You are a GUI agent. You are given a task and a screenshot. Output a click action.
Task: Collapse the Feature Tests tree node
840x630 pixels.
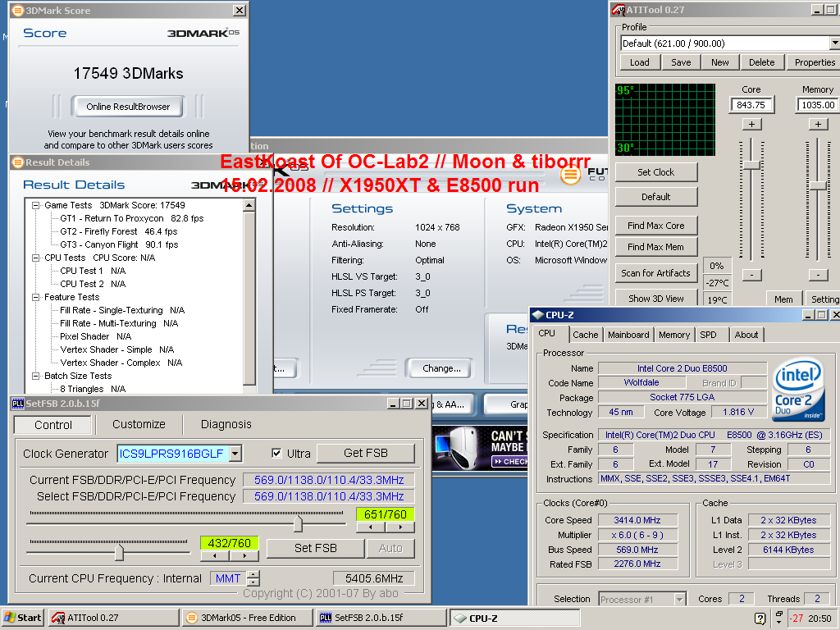click(36, 297)
